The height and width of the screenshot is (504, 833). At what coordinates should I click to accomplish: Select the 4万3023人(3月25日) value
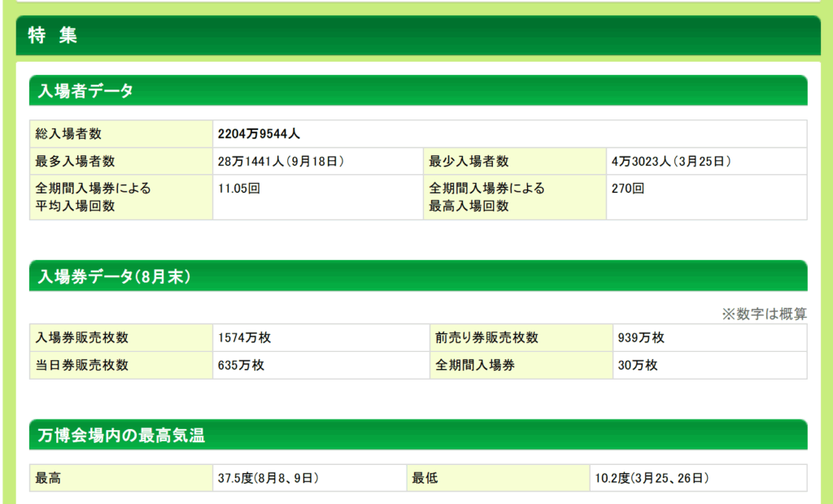670,162
